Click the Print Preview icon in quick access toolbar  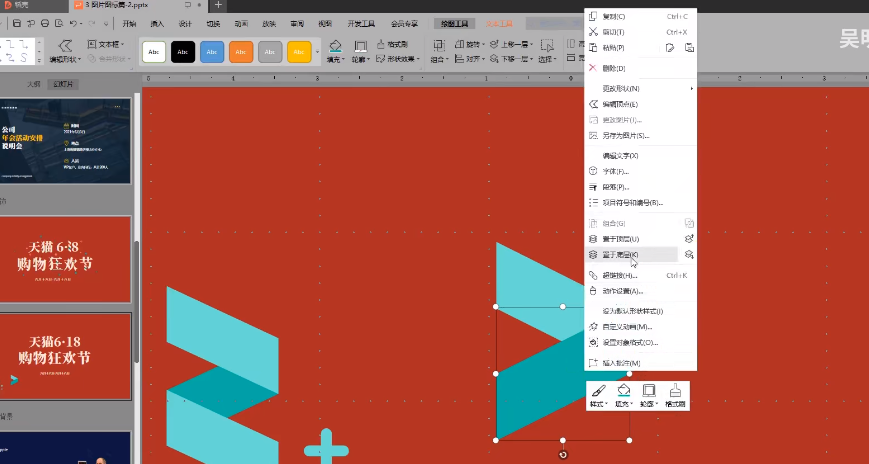pos(59,24)
